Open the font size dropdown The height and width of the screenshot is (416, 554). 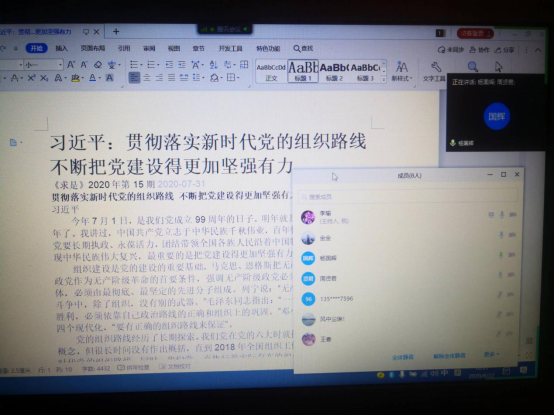[x=60, y=65]
